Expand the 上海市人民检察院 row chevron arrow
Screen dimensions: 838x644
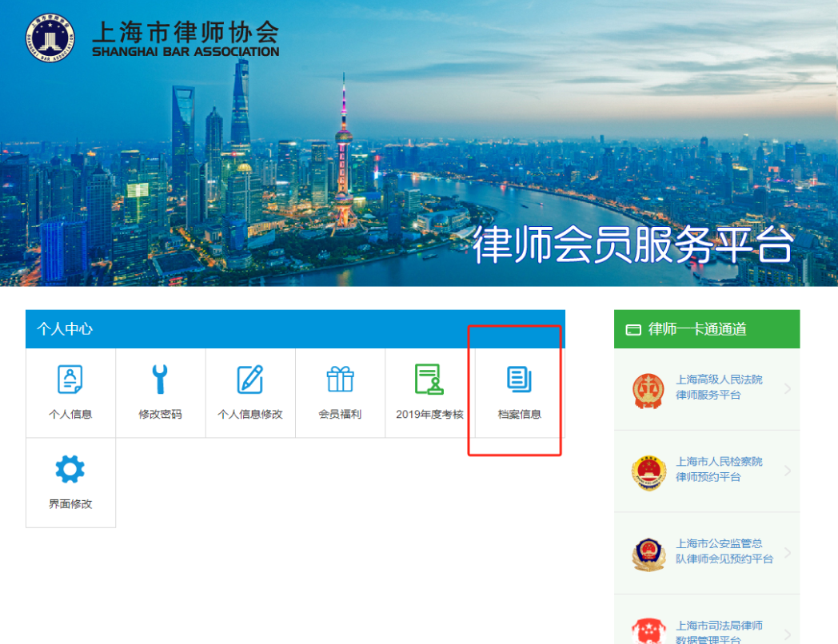[x=788, y=471]
